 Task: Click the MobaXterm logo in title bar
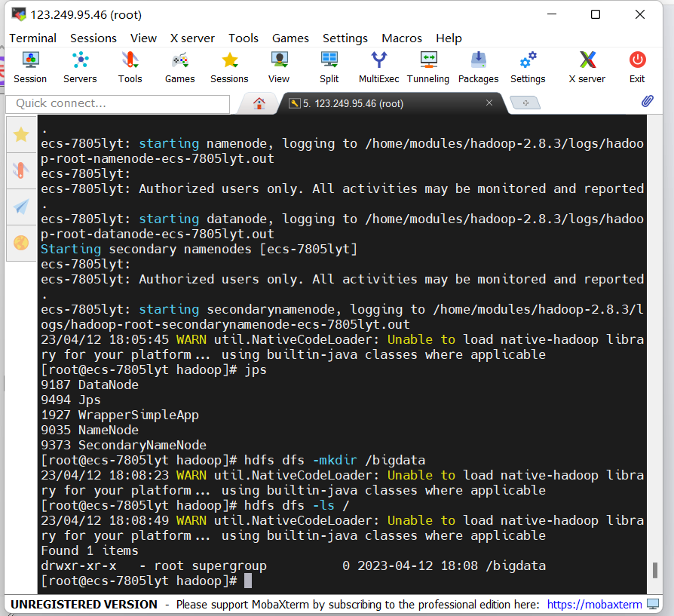(x=19, y=14)
